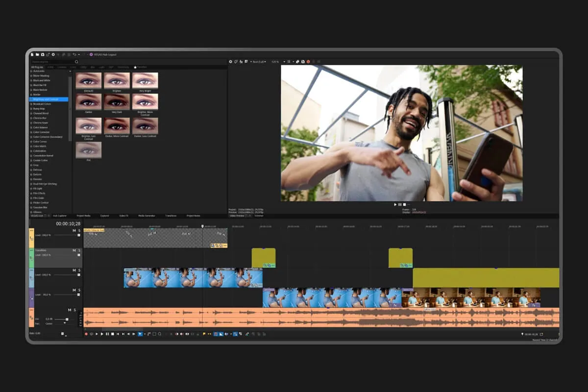Click the fx video output effects icon
588x392 pixels.
click(241, 62)
